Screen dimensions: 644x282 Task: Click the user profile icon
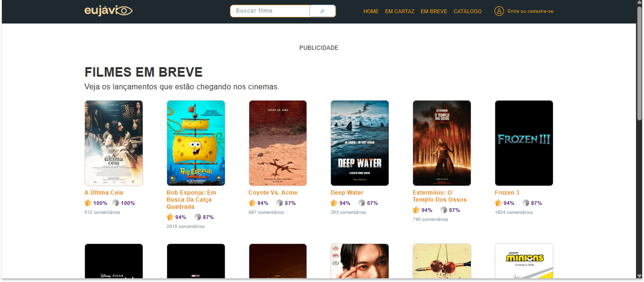[499, 11]
